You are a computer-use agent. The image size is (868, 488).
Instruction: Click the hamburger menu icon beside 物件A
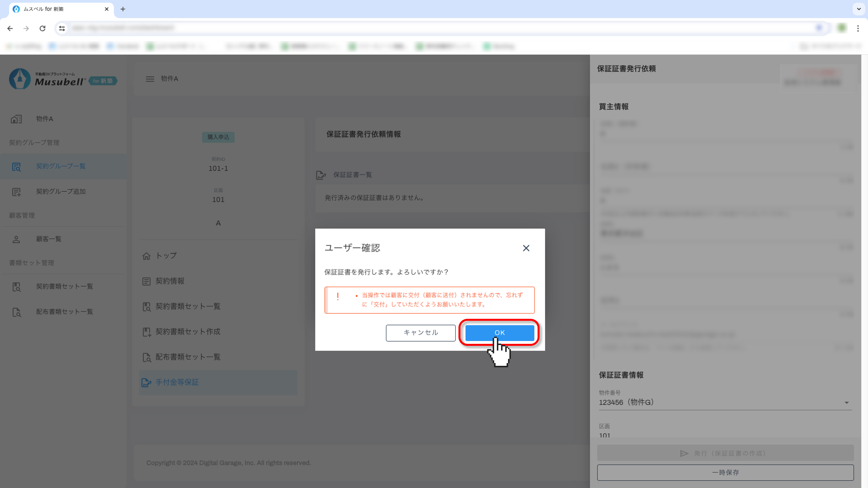click(150, 79)
